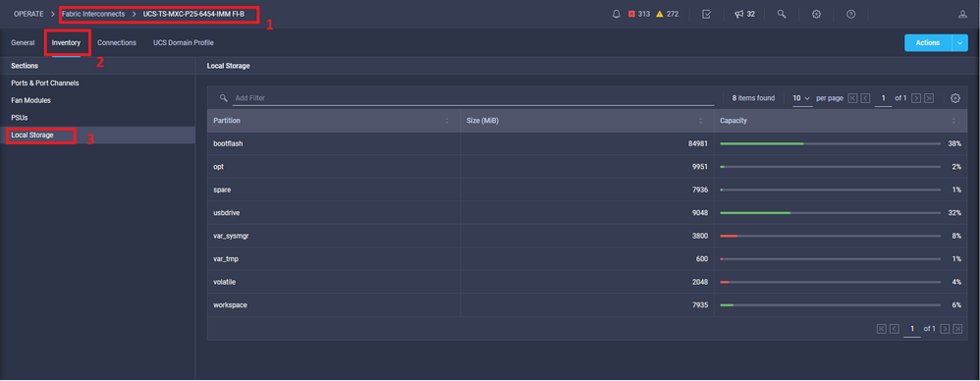View the 272 warning alarms indicator
The height and width of the screenshot is (381, 980).
pyautogui.click(x=667, y=14)
